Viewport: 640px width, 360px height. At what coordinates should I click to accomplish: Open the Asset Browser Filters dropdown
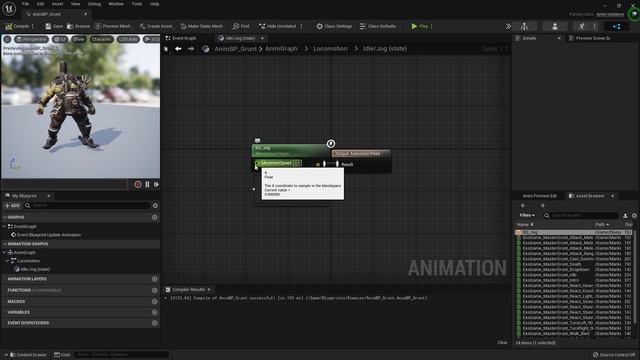[x=527, y=215]
